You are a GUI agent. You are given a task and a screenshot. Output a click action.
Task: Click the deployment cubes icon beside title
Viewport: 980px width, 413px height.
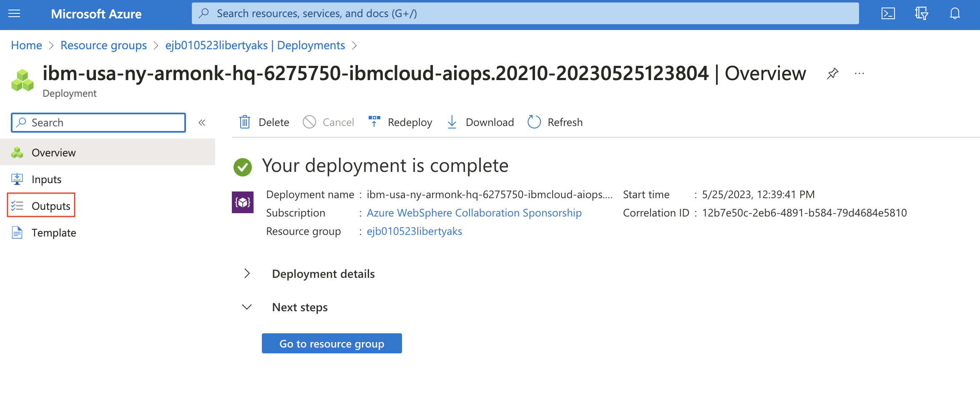point(23,81)
